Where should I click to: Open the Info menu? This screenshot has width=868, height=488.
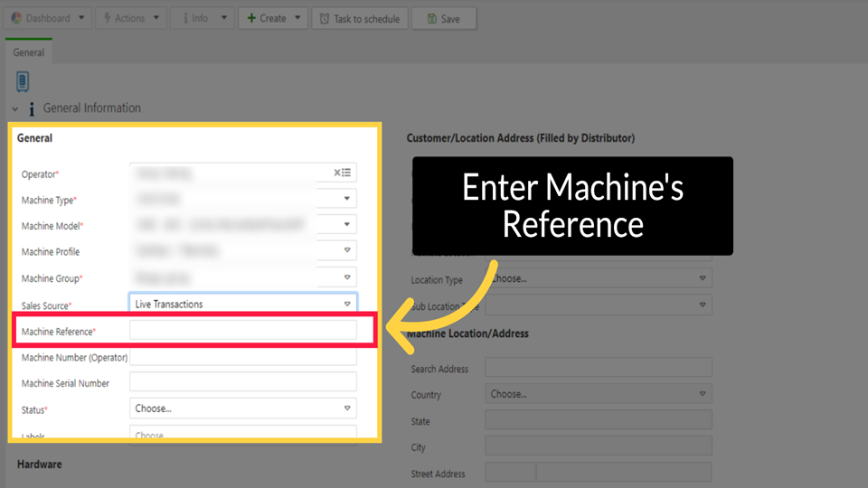(201, 18)
